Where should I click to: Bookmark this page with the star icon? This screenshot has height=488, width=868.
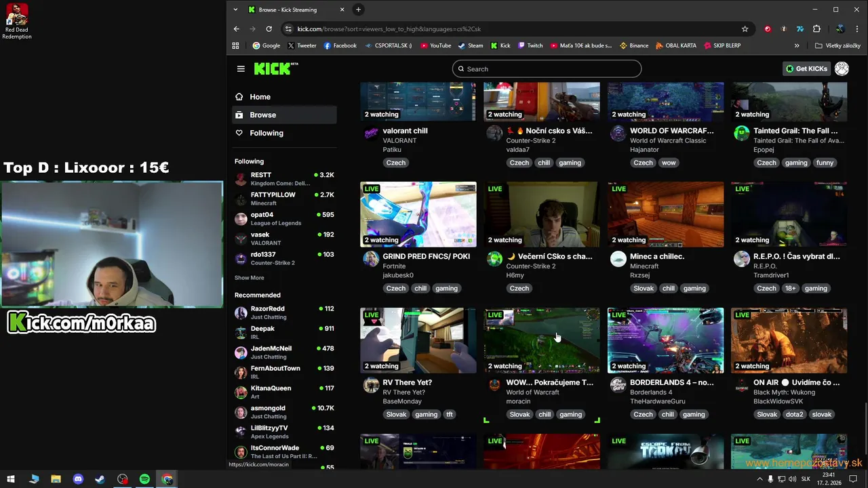(745, 29)
